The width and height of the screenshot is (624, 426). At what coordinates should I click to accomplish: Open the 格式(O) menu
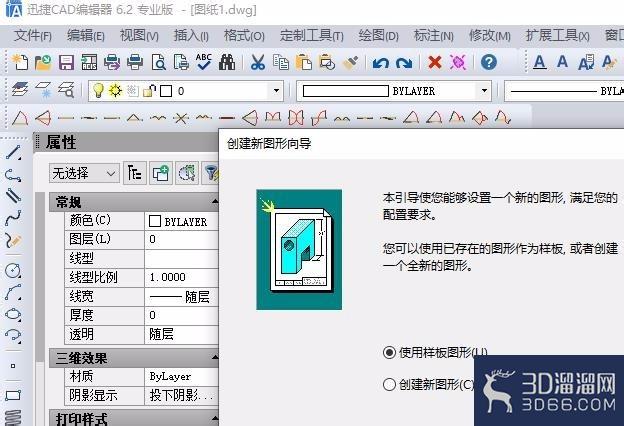tap(244, 36)
